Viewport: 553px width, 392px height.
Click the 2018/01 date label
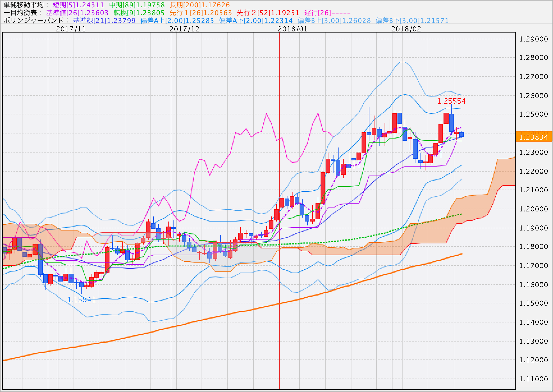(293, 29)
